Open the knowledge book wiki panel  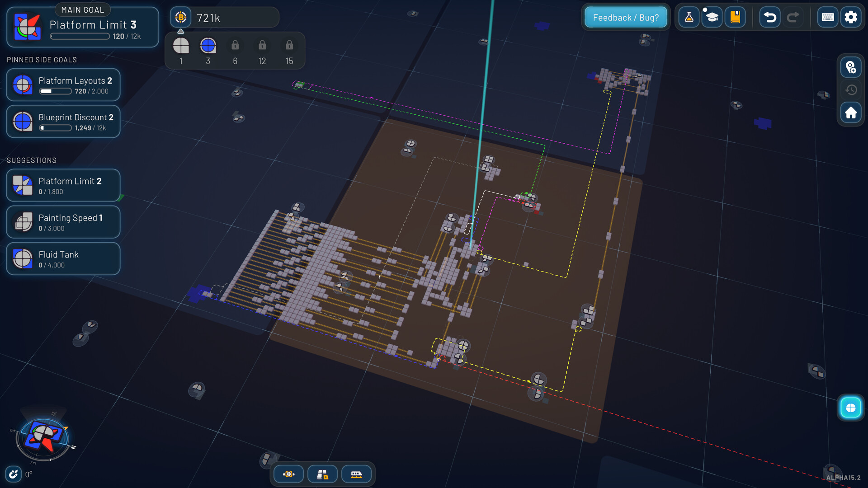pos(735,17)
